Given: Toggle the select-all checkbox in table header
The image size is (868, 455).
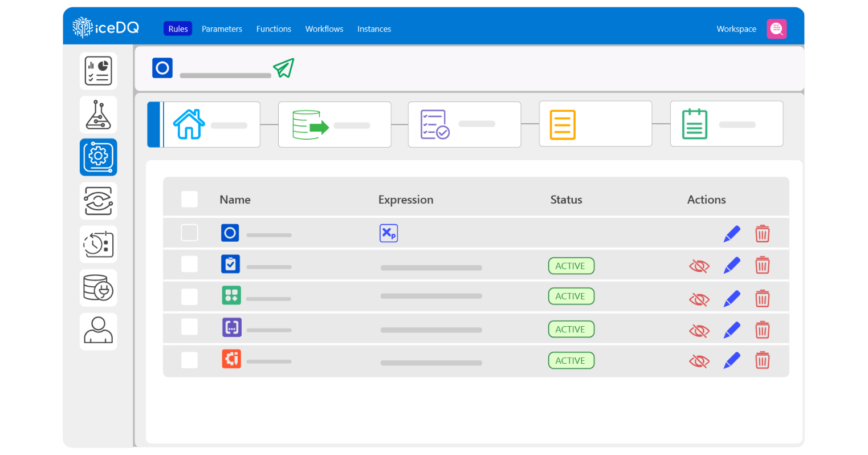Looking at the screenshot, I should (189, 199).
